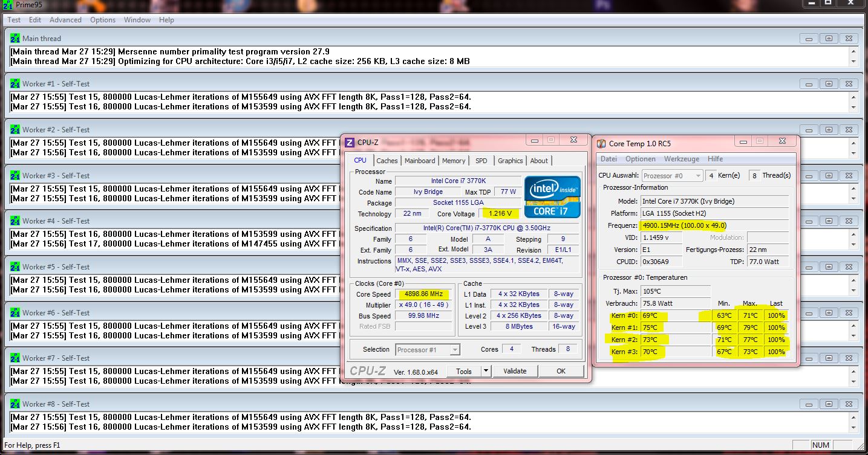Click the Worker #8 window icon

[15, 404]
